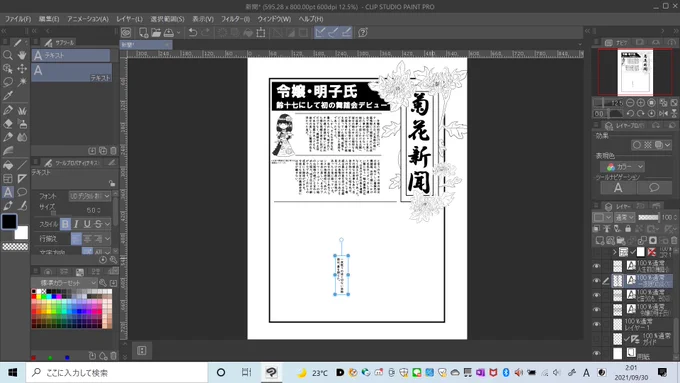Toggle lock layer icon in Layer panel
The width and height of the screenshot is (680, 383).
[x=628, y=229]
